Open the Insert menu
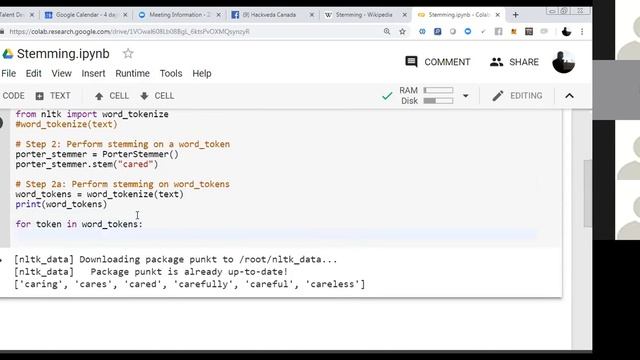 click(93, 73)
